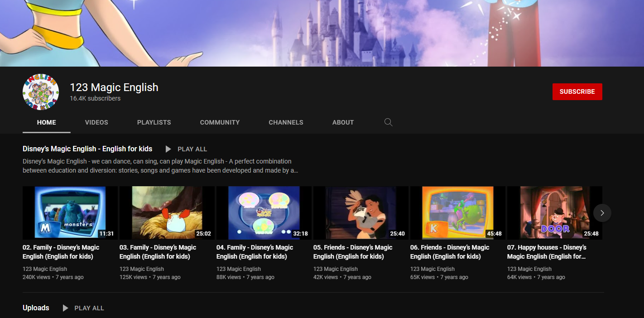644x318 pixels.
Task: Open the 'Disney's Magic English - English for kids' playlist link
Action: pyautogui.click(x=87, y=149)
